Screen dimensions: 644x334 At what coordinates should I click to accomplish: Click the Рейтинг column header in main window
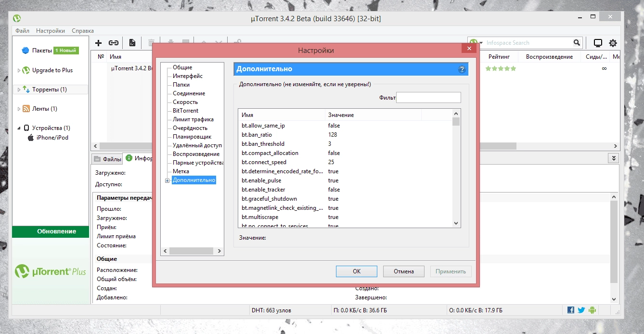pos(499,57)
